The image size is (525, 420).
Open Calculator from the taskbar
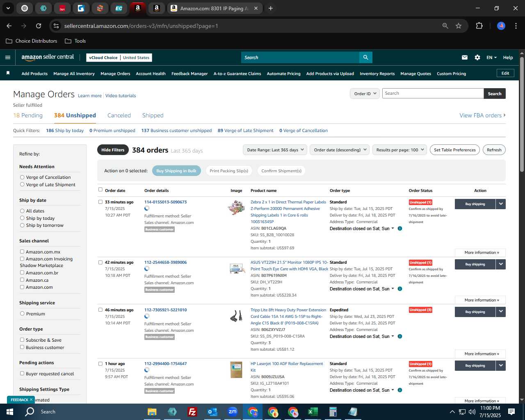tap(333, 412)
